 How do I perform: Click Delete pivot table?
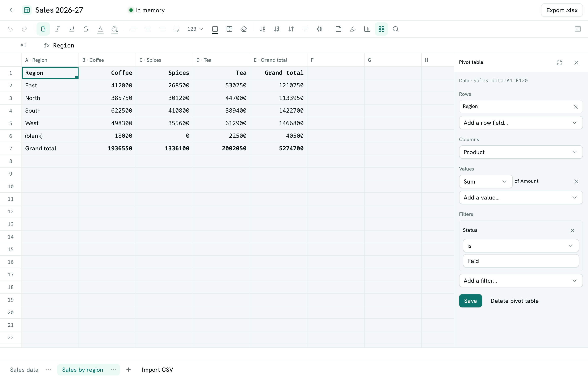tap(514, 301)
